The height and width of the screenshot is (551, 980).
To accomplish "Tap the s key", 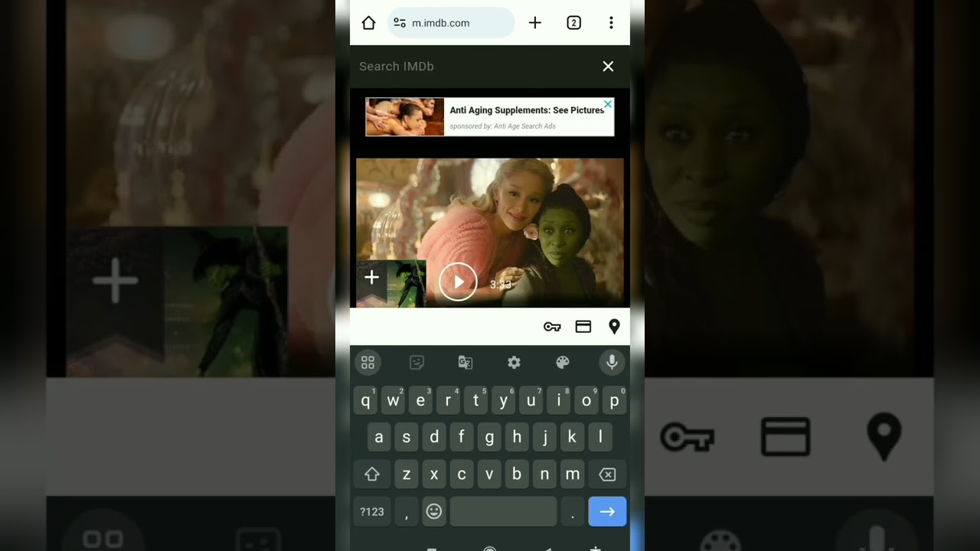I will pos(407,437).
